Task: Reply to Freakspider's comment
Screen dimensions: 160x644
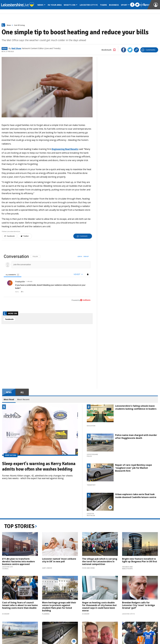Action: click(x=17, y=292)
